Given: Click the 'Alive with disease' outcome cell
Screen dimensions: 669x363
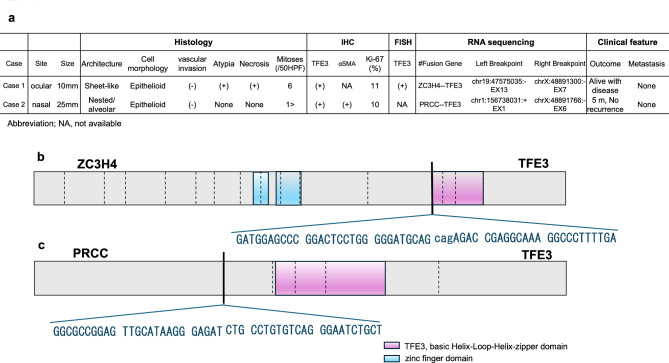Looking at the screenshot, I should 605,86.
